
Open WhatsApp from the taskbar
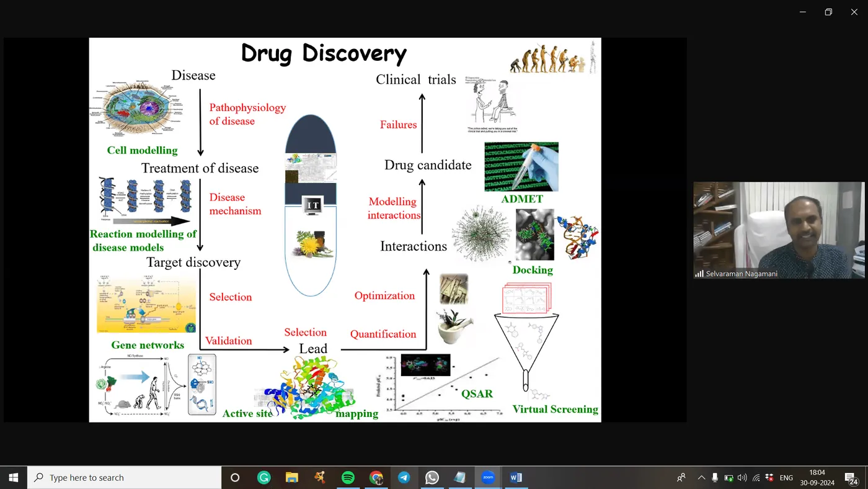point(432,477)
